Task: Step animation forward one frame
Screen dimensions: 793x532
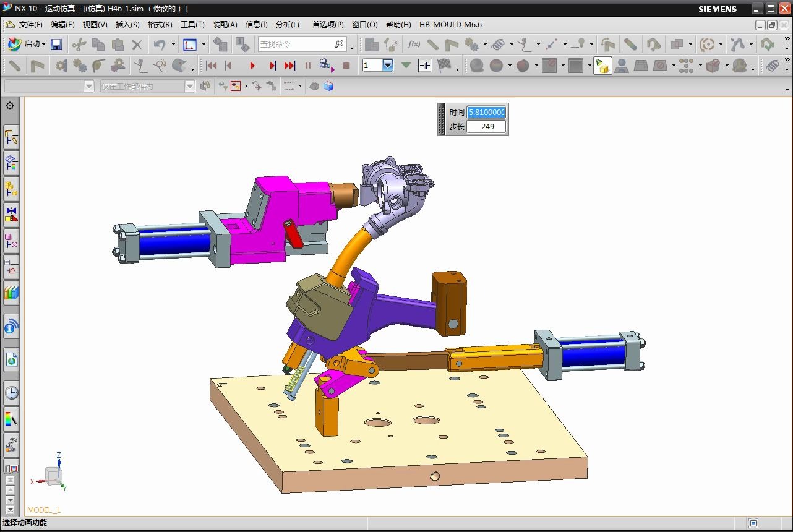Action: (x=272, y=66)
